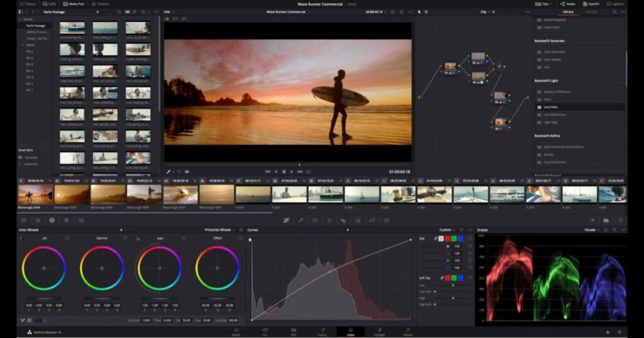Image resolution: width=644 pixels, height=338 pixels.
Task: Select the red channel in curves Edit
Action: [x=448, y=239]
